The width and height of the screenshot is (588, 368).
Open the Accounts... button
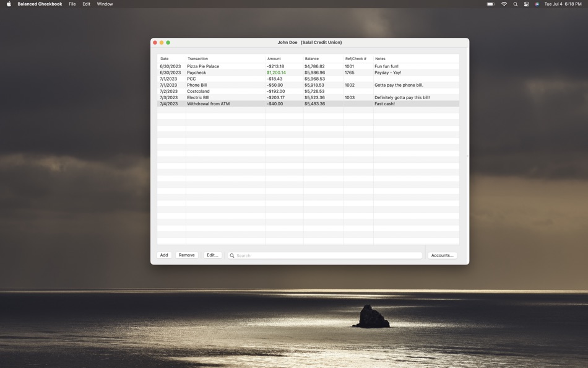click(x=442, y=255)
